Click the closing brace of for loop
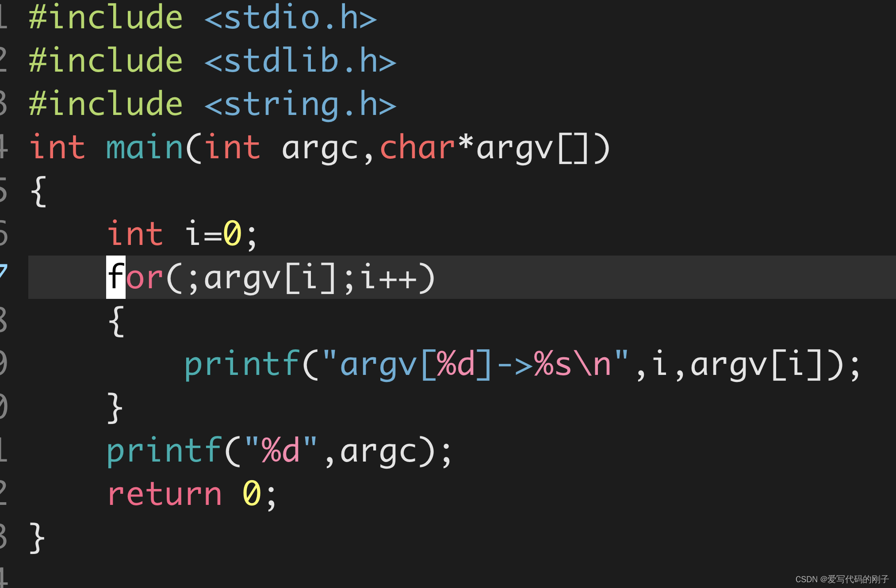 (115, 408)
